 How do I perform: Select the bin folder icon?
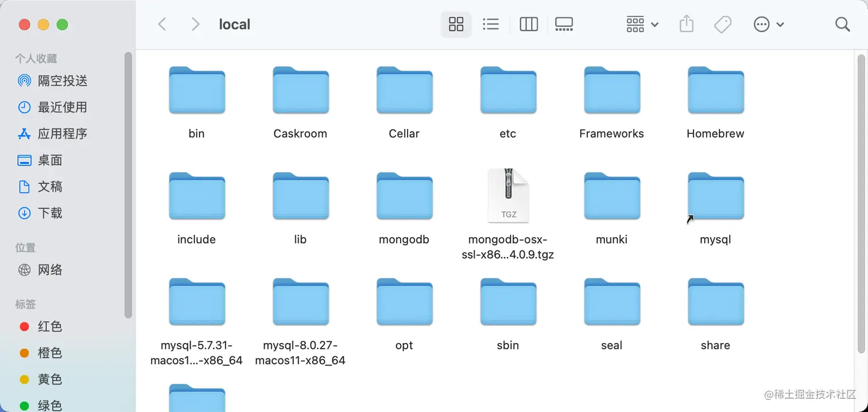click(197, 90)
